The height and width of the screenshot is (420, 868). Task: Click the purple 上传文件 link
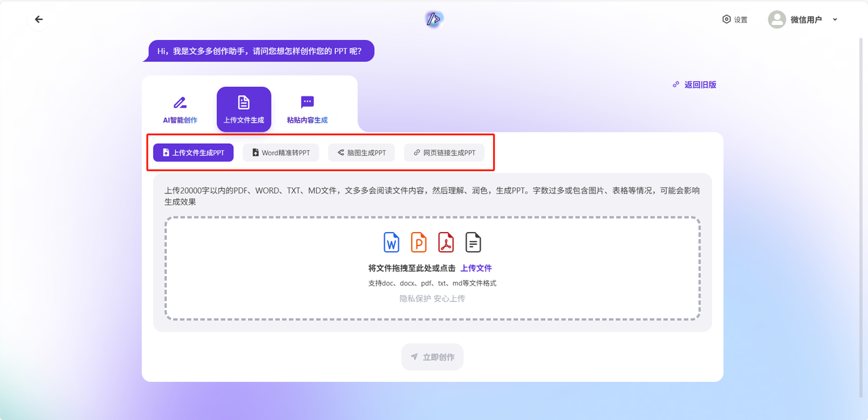click(476, 268)
